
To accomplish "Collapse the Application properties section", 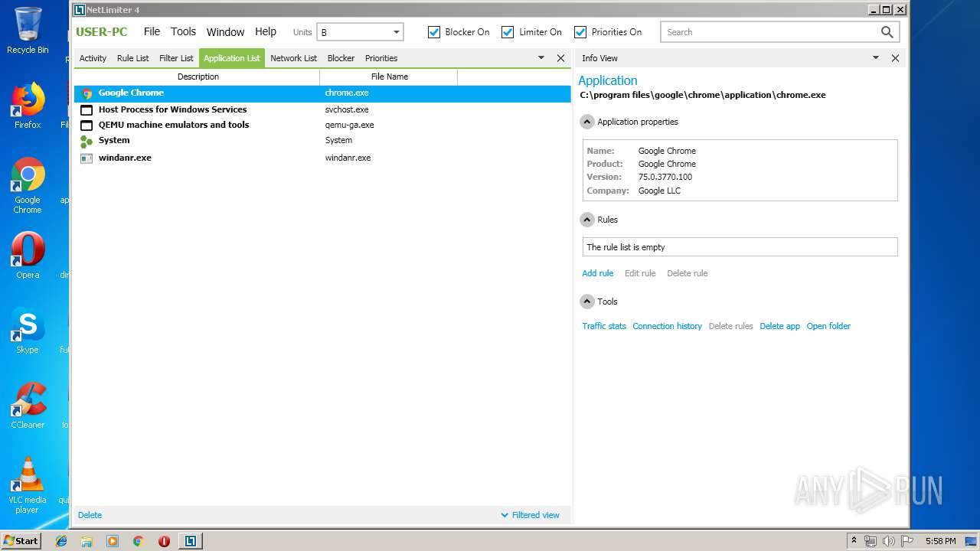I will pyautogui.click(x=587, y=122).
